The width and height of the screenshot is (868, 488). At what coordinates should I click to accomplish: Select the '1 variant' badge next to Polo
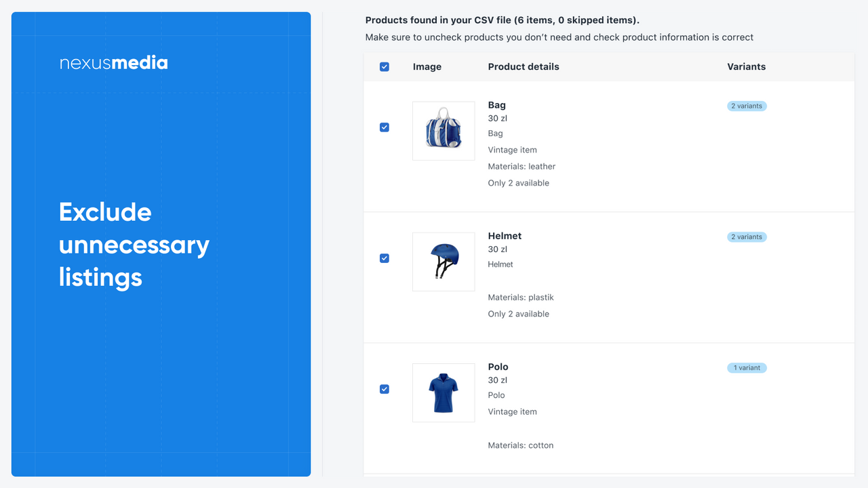[747, 367]
